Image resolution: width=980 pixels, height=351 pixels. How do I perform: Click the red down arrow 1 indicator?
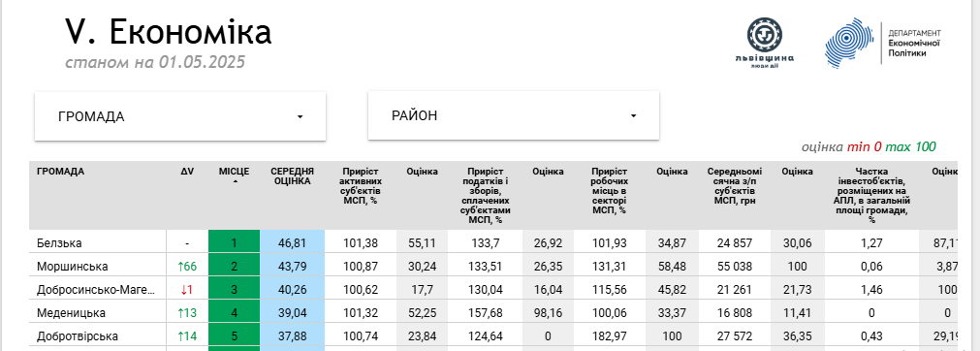(x=187, y=290)
